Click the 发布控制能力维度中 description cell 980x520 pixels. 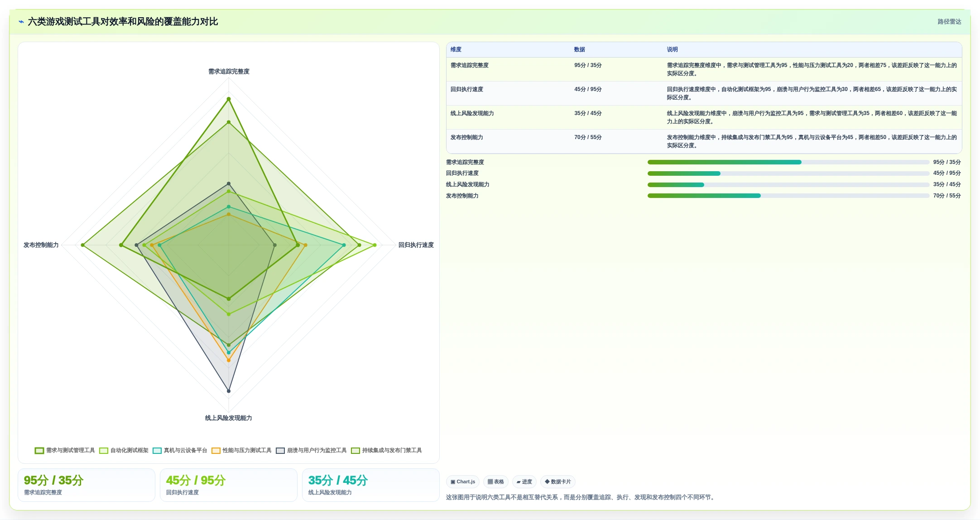coord(812,141)
